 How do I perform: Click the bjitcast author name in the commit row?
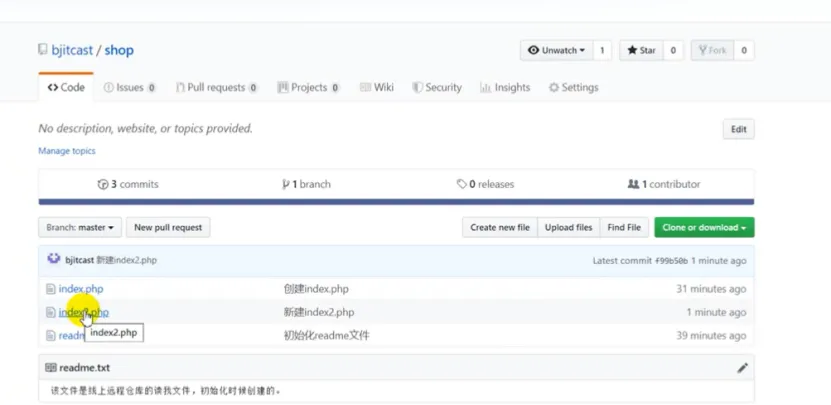pos(79,260)
